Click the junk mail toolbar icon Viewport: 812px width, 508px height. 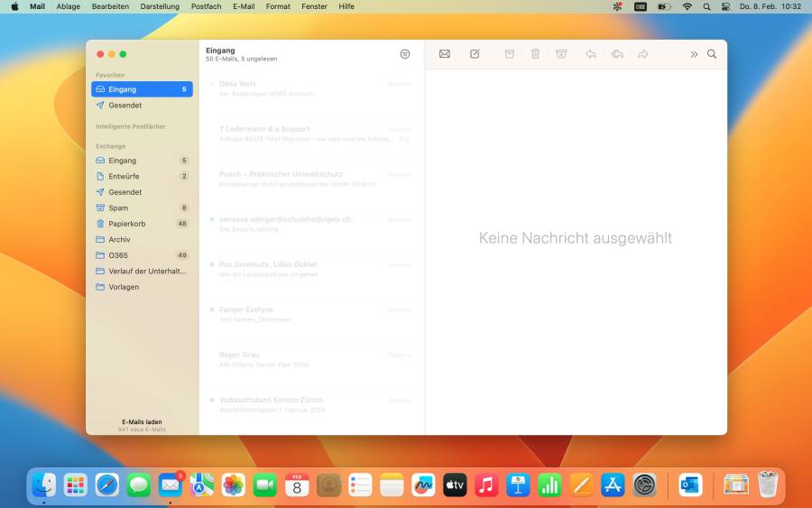(x=561, y=54)
